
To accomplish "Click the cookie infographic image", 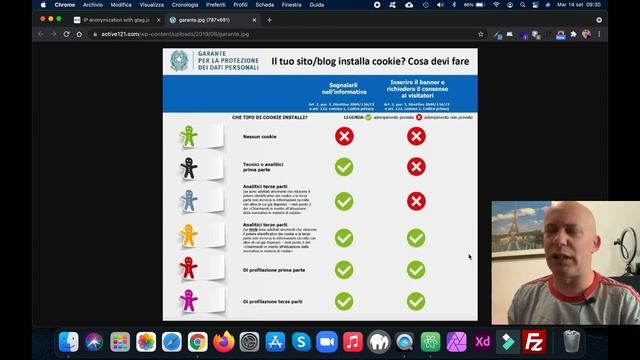I will 320,184.
